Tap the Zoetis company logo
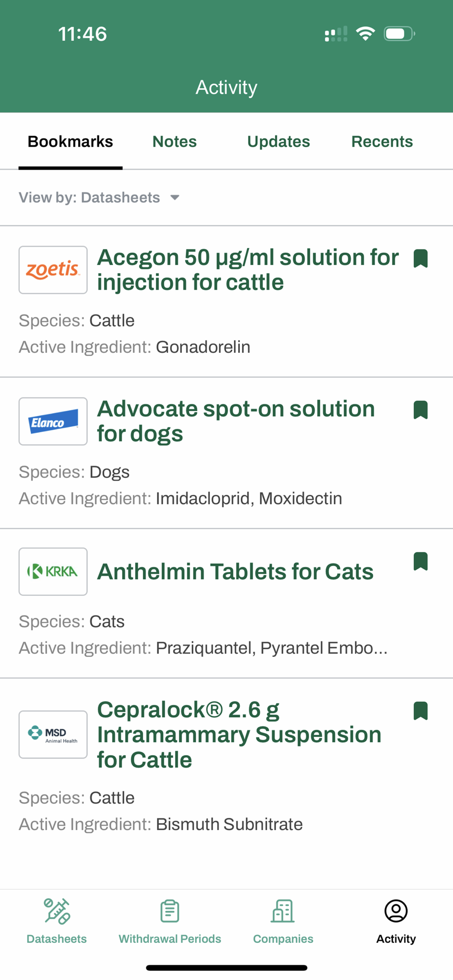 coord(53,270)
